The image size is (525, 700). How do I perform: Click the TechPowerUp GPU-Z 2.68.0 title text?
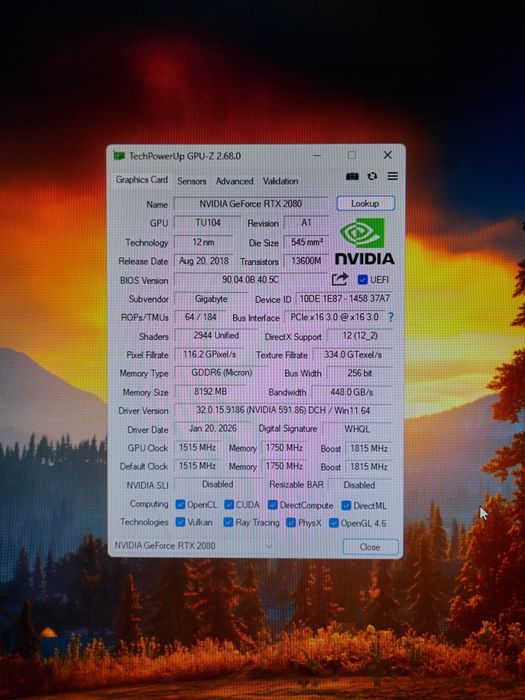pos(185,156)
